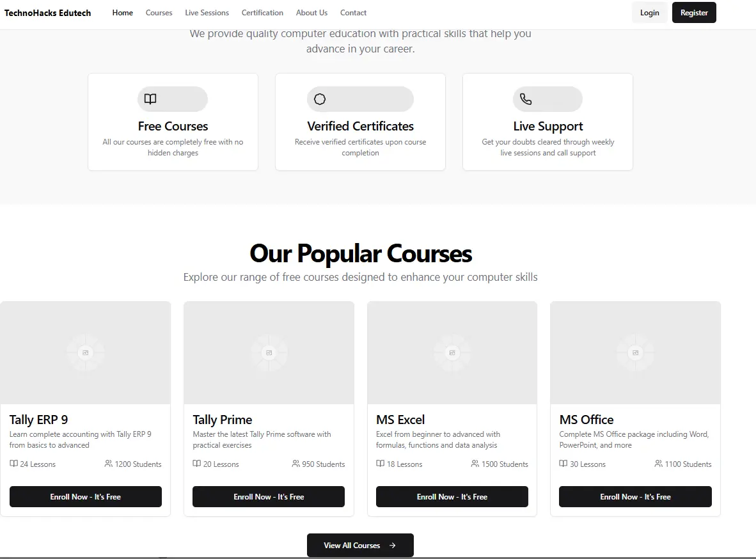Go to the Home nav item
Image resolution: width=756 pixels, height=559 pixels.
(x=122, y=13)
